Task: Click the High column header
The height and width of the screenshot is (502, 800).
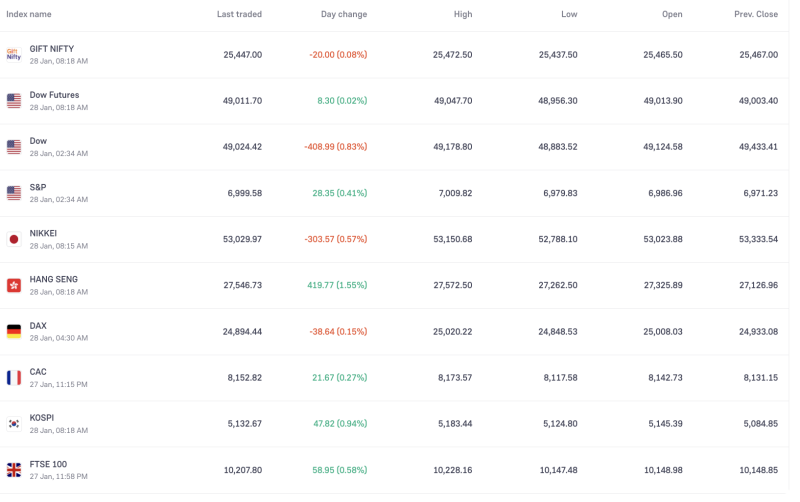Action: (463, 14)
